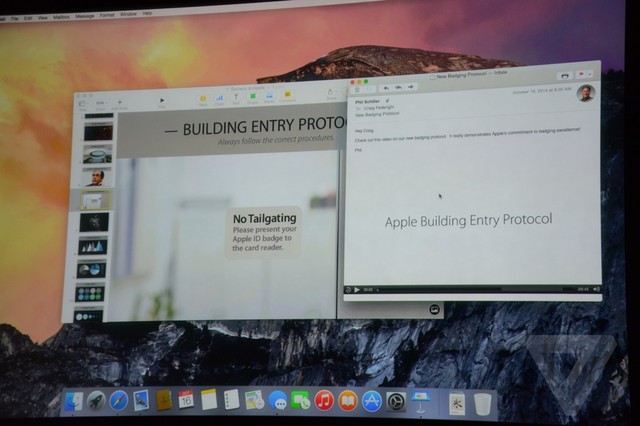This screenshot has width=640, height=426.
Task: Add a Comment in Keynote toolbar
Action: click(287, 95)
